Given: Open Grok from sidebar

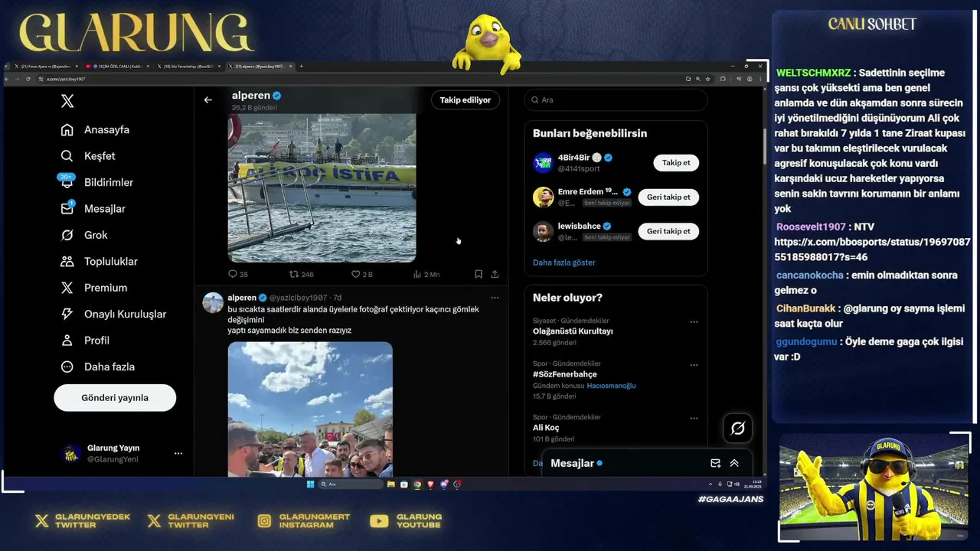Looking at the screenshot, I should tap(85, 235).
